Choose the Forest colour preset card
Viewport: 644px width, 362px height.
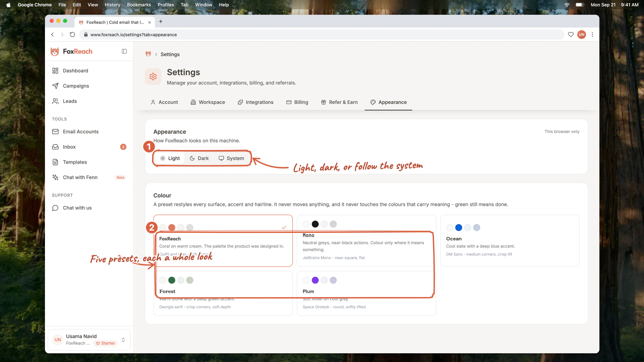223,293
